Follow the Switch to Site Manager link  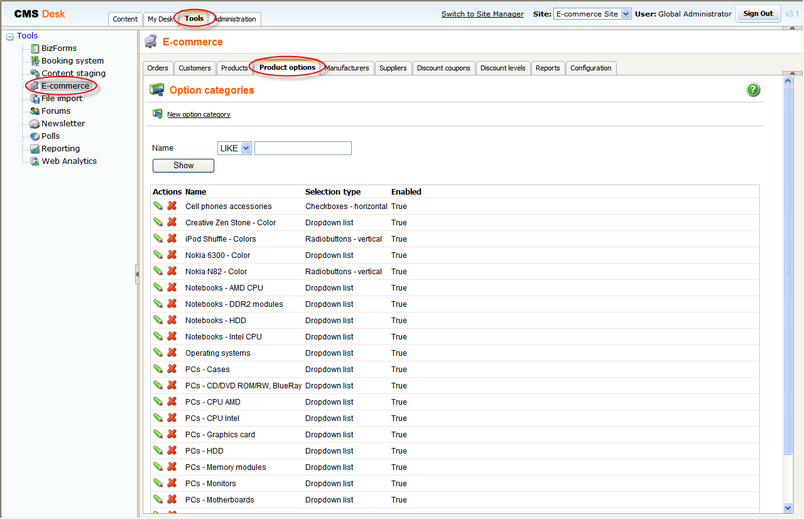click(483, 14)
